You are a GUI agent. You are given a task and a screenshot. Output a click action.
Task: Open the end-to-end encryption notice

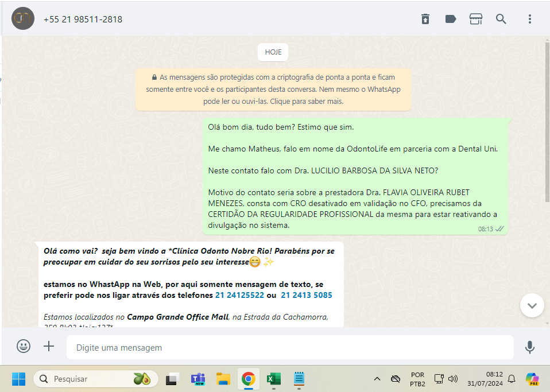point(273,90)
